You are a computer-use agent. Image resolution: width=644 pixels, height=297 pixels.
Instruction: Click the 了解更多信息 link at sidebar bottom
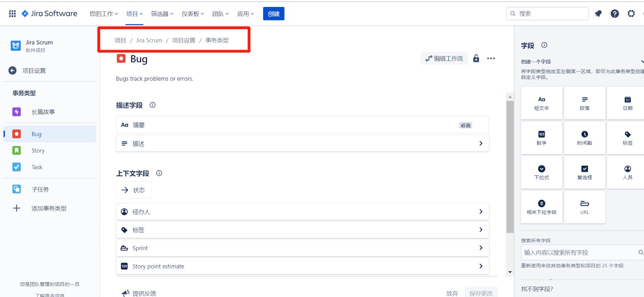coord(50,295)
